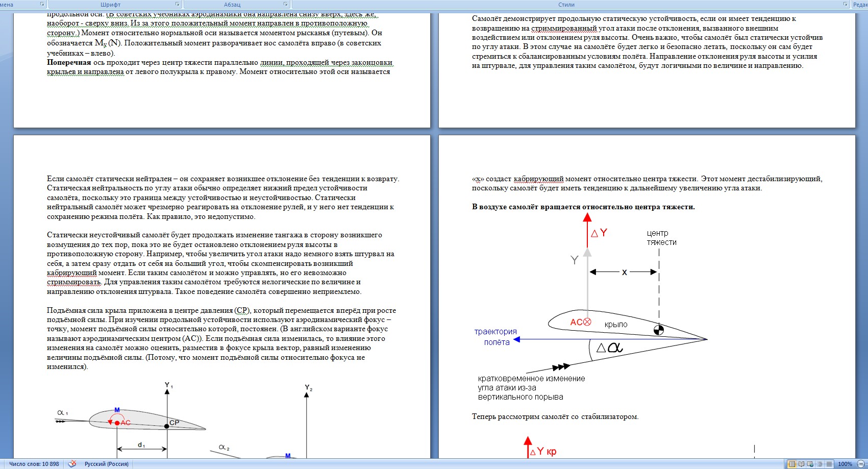This screenshot has width=868, height=469.
Task: Switch to Print Layout view
Action: click(x=792, y=464)
